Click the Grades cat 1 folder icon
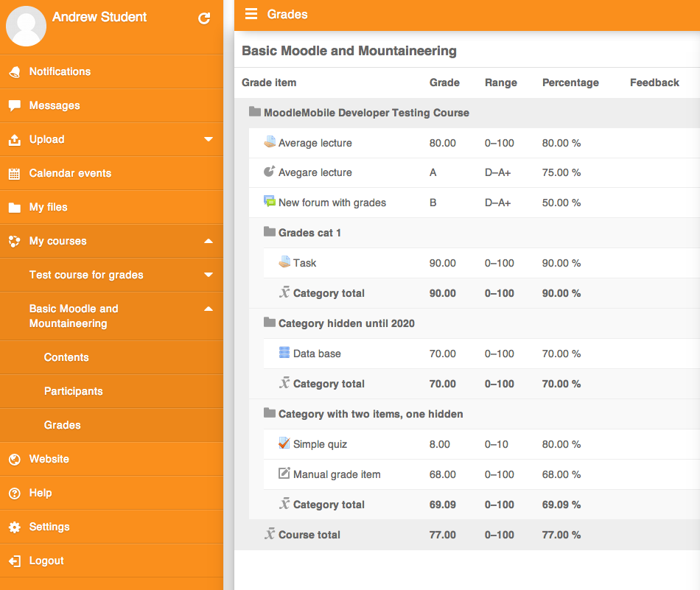The height and width of the screenshot is (590, 700). (270, 231)
